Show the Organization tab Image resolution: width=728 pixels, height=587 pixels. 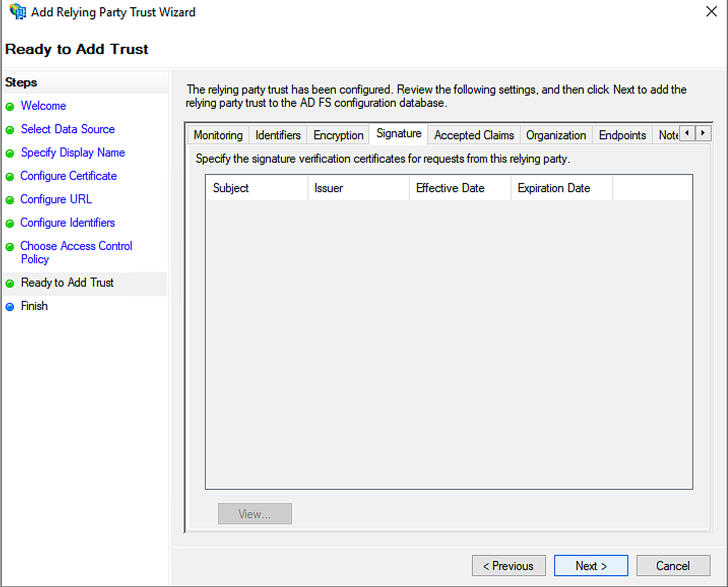pyautogui.click(x=556, y=135)
